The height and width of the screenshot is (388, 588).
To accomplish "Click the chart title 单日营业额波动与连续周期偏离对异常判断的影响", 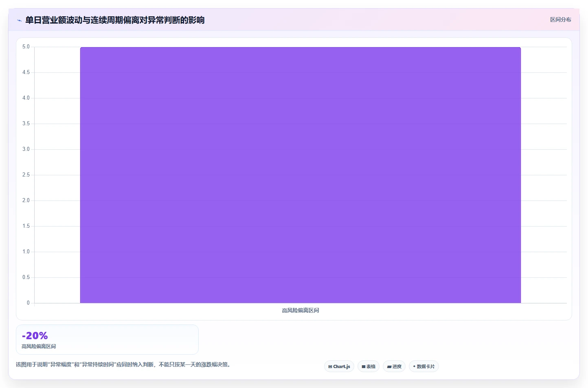I will click(115, 20).
